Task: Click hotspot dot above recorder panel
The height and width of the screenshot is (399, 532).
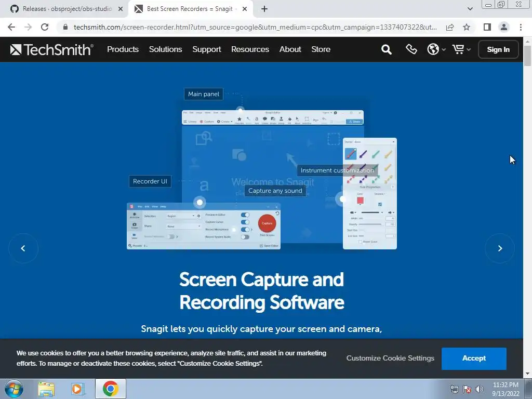Action: coord(199,203)
